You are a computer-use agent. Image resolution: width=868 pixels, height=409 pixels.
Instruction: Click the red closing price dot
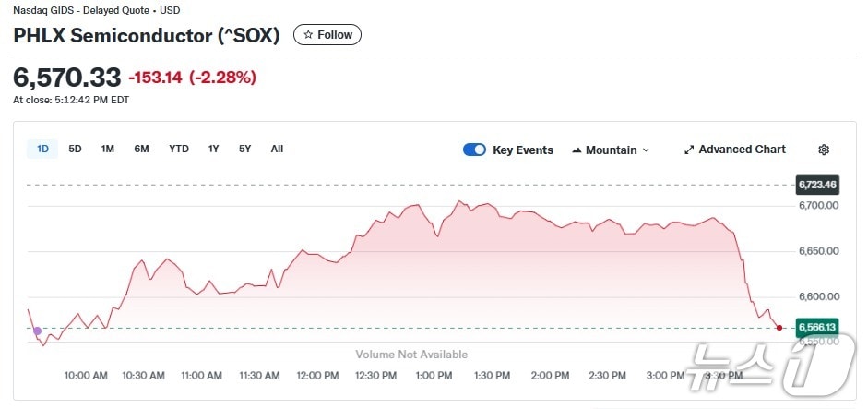click(779, 328)
